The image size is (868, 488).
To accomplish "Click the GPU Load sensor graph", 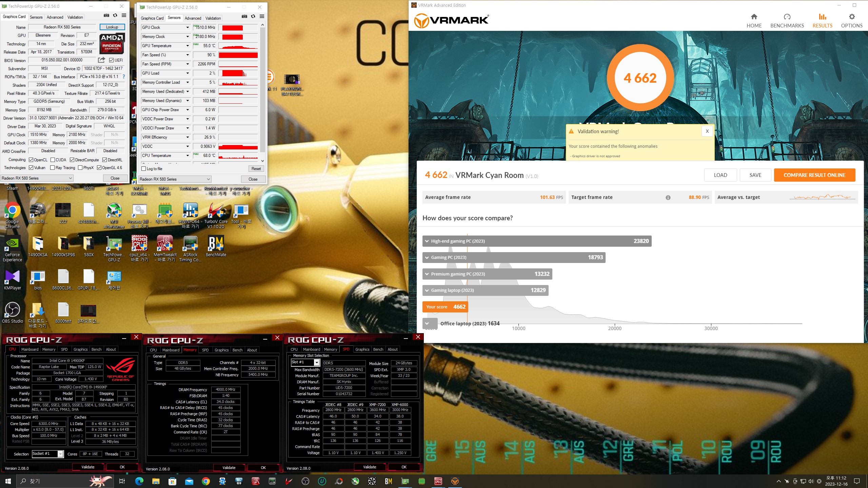I will tap(238, 73).
